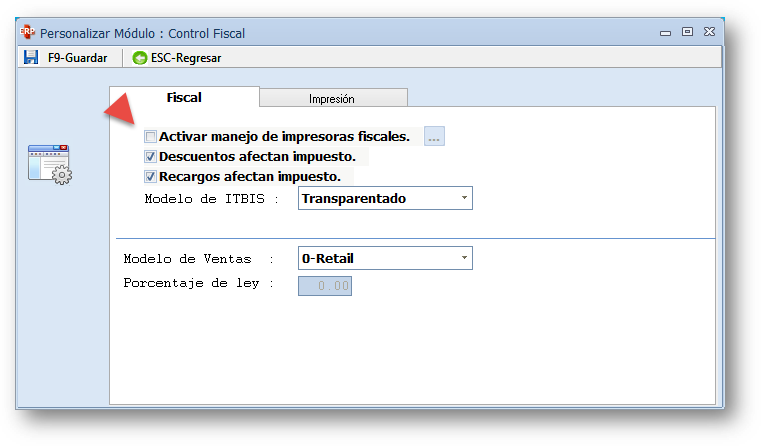
Task: Switch to the Impresión tab
Action: (x=332, y=98)
